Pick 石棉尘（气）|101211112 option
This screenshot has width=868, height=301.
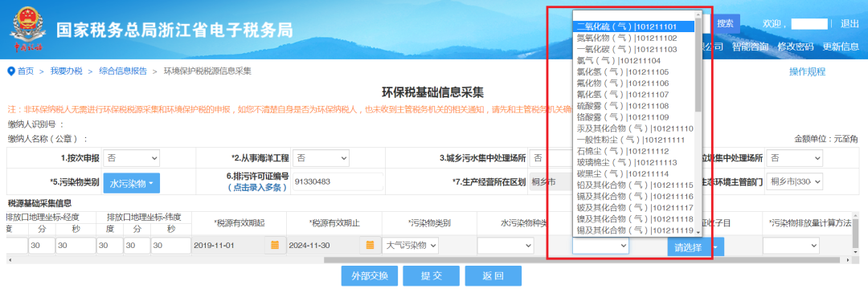click(x=633, y=151)
